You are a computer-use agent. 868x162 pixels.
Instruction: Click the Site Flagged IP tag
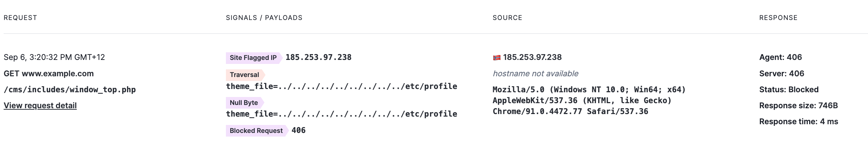click(253, 58)
